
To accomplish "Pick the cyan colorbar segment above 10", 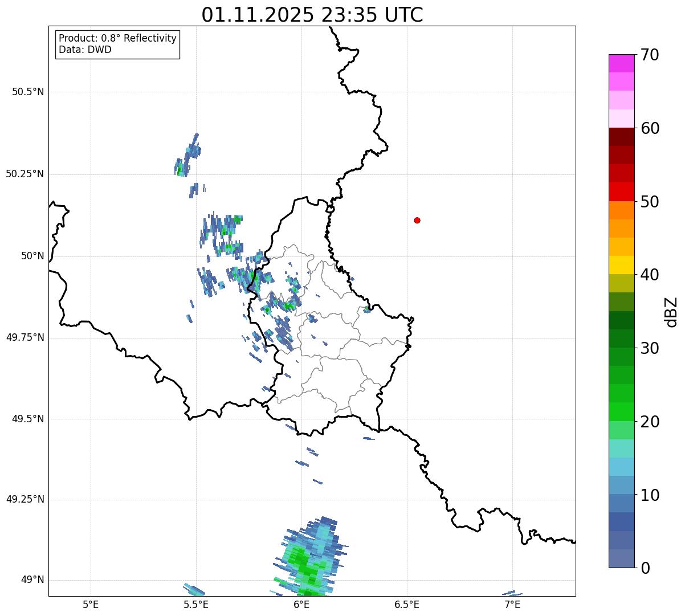I will (x=621, y=467).
